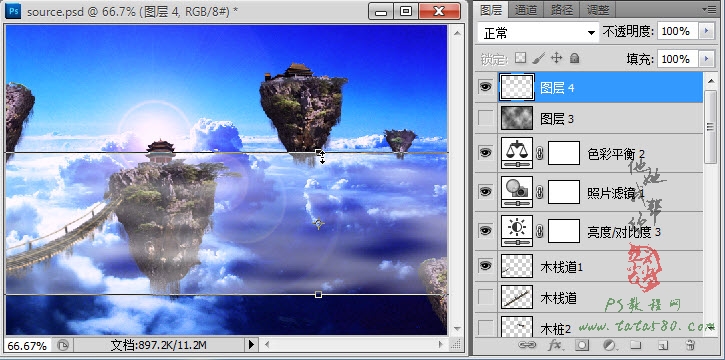Click the Photoshop Ps document icon

[x=13, y=11]
